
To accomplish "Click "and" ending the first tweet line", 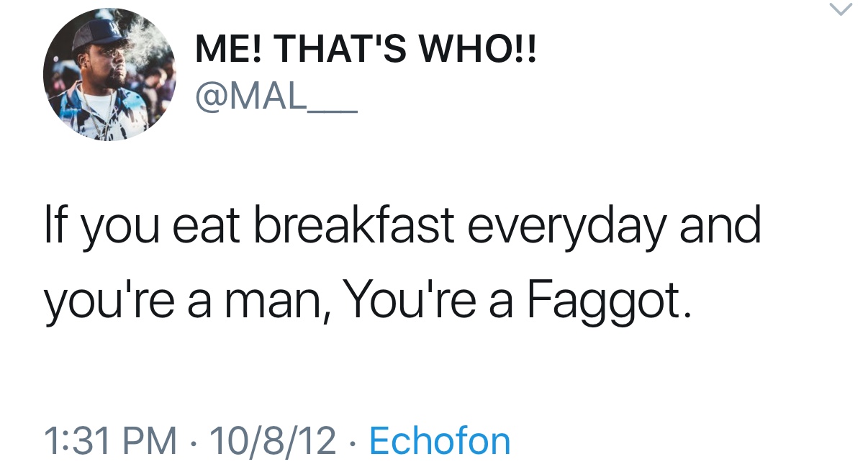I will tap(720, 225).
